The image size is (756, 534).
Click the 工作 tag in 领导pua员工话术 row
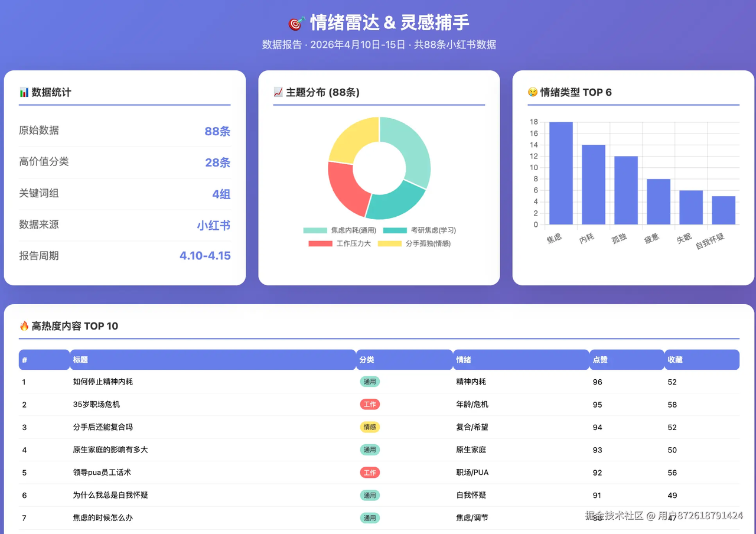click(370, 473)
